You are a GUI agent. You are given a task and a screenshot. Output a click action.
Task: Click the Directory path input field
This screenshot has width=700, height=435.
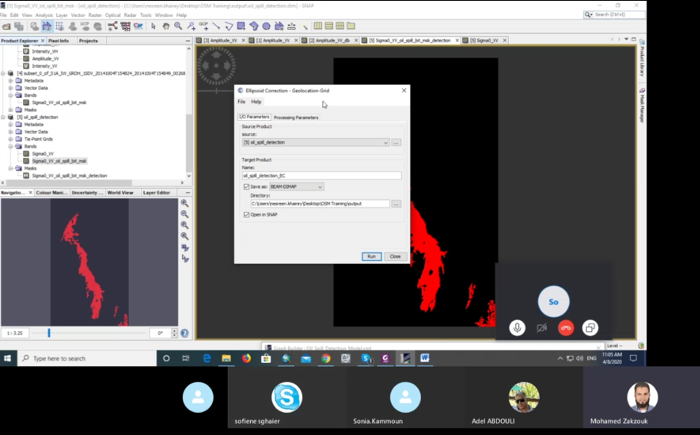point(320,204)
